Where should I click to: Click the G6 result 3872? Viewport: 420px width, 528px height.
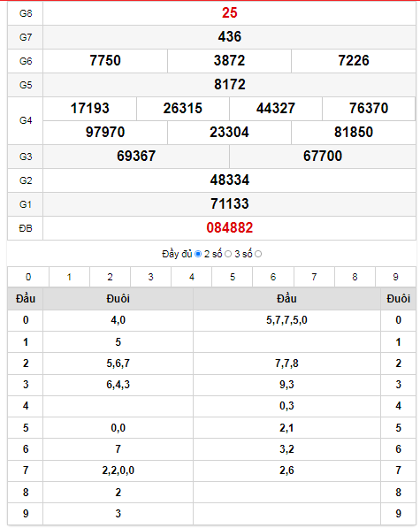[x=230, y=61]
